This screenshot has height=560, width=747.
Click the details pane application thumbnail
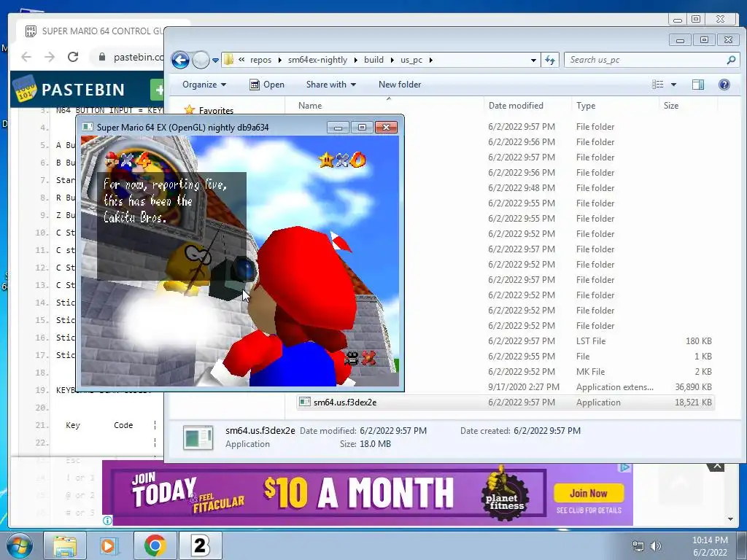(198, 437)
